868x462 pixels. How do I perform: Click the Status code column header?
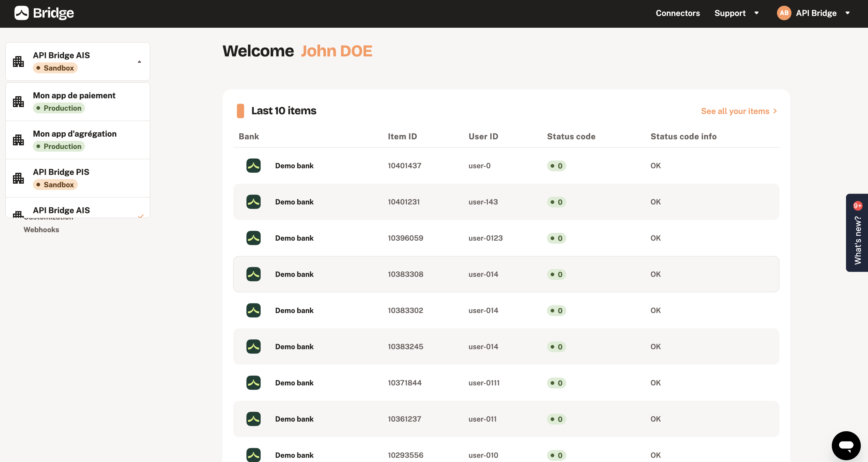[x=571, y=136]
